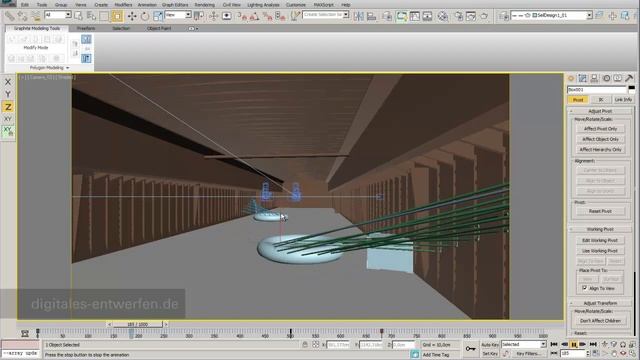This screenshot has height=360, width=640.
Task: Toggle the XY plane constraint
Action: (8, 119)
